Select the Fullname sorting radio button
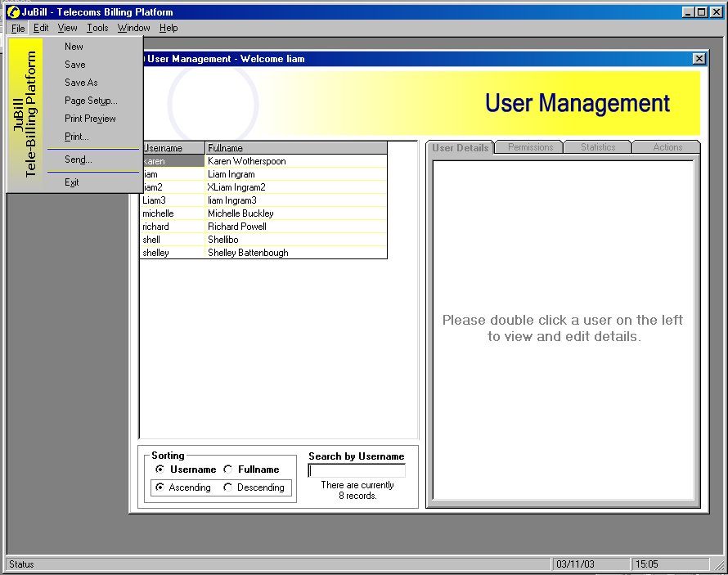This screenshot has width=728, height=575. click(228, 469)
